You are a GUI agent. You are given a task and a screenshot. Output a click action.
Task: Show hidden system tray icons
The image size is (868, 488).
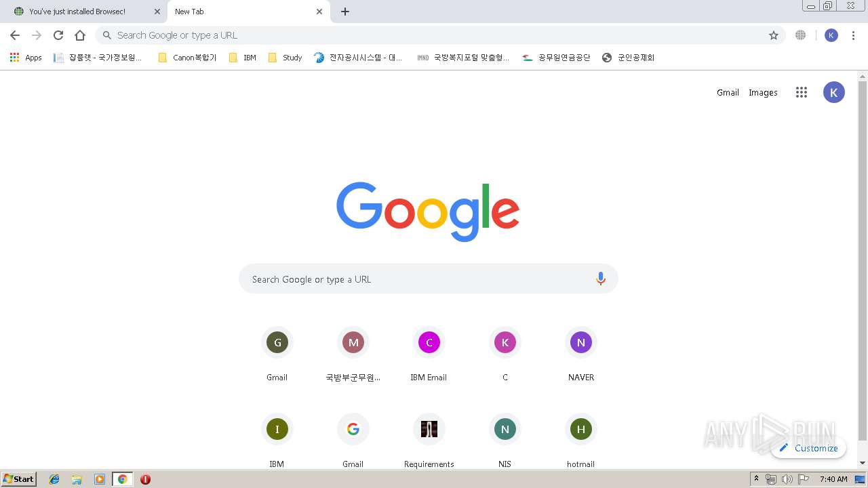pyautogui.click(x=756, y=479)
